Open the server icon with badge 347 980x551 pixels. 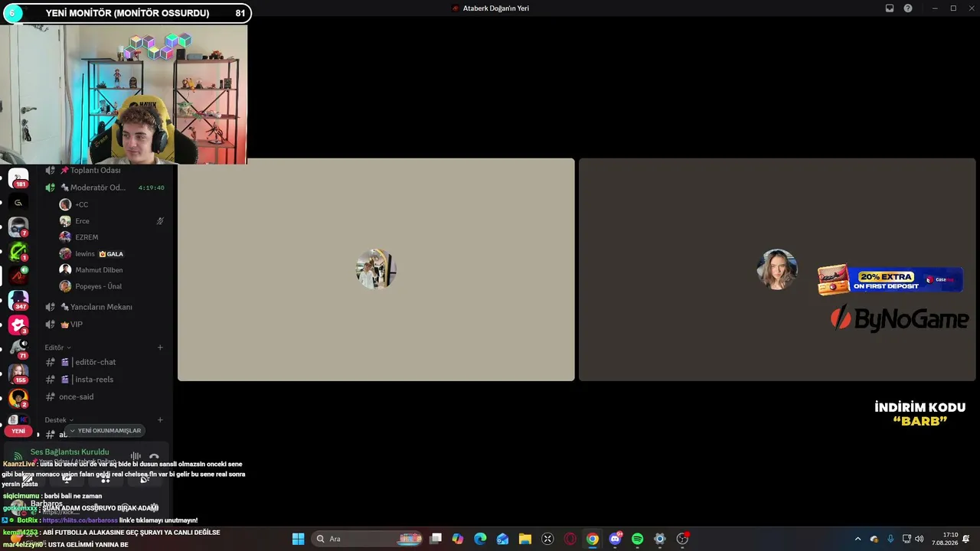click(x=18, y=301)
